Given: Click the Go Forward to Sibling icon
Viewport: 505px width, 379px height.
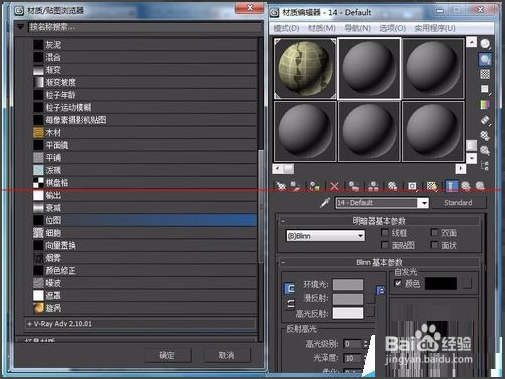Looking at the screenshot, I should pos(480,186).
